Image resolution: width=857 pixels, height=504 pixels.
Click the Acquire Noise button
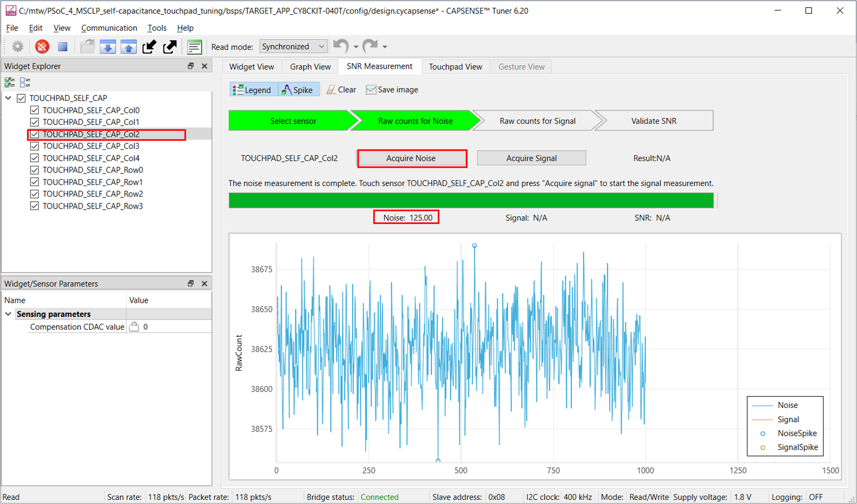pyautogui.click(x=411, y=158)
